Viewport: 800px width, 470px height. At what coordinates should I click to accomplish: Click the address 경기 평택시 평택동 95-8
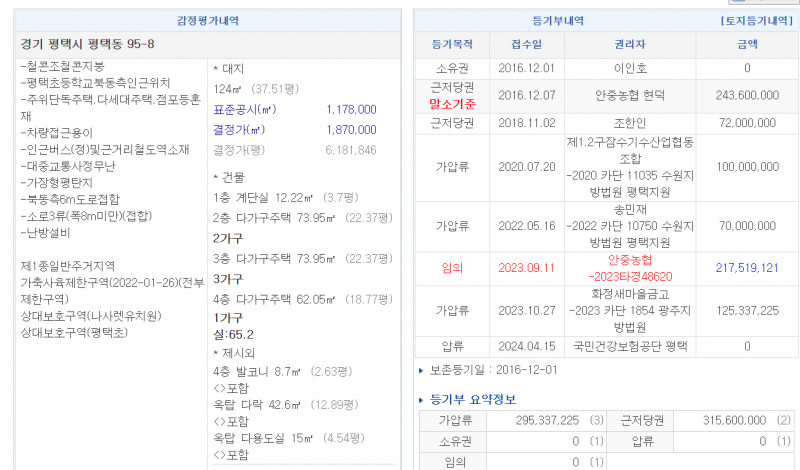(x=87, y=45)
